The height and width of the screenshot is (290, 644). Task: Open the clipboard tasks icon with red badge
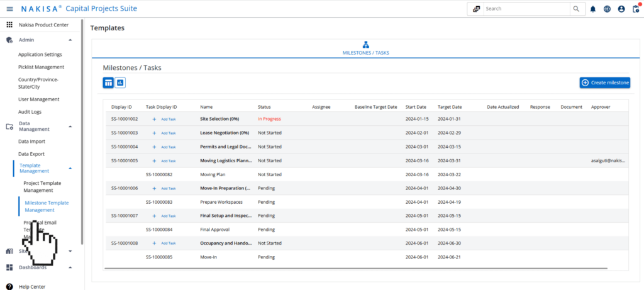[635, 9]
